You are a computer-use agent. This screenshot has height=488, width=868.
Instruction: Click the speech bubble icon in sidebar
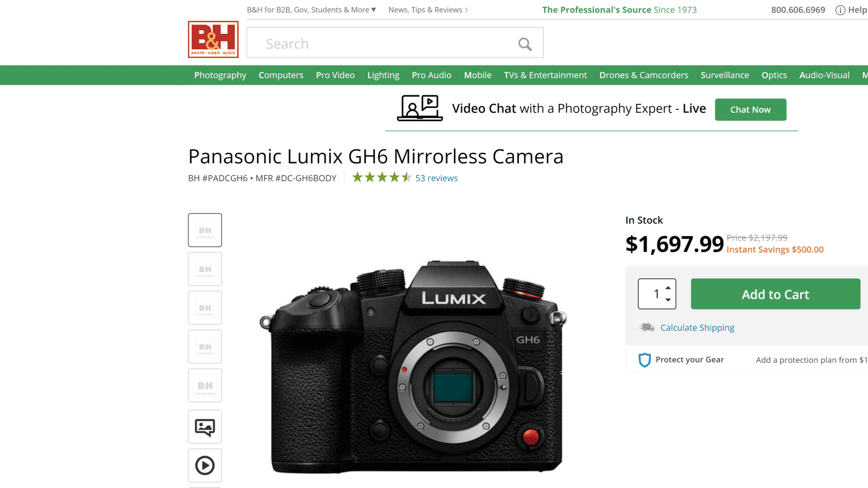[x=205, y=427]
